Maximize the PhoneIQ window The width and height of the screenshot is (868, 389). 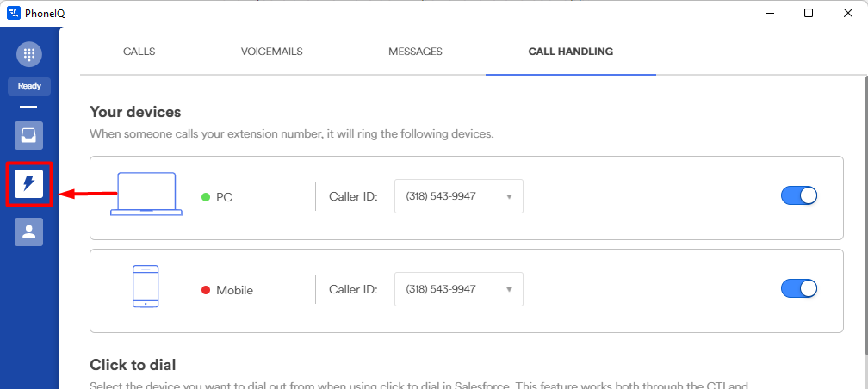(809, 13)
